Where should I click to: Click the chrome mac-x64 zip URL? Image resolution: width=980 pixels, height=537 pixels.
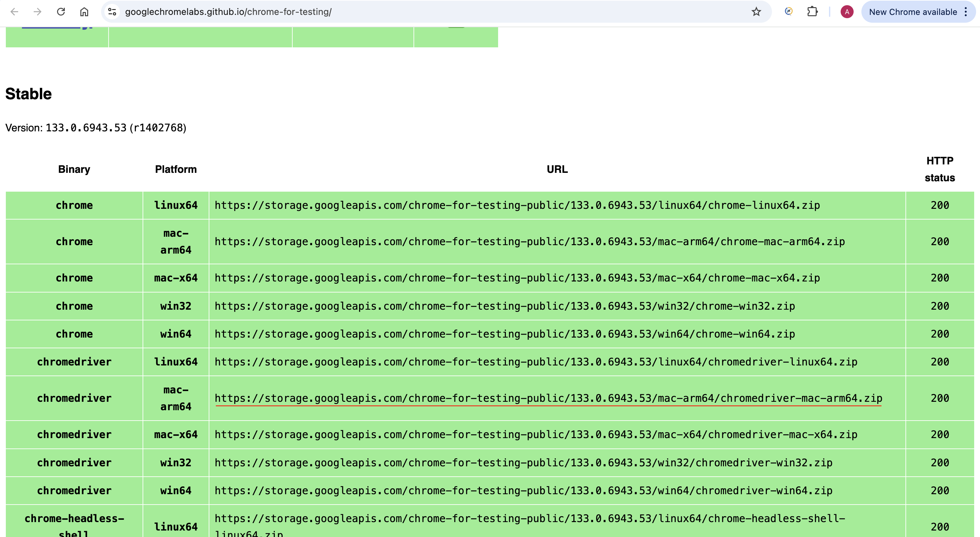click(x=517, y=278)
